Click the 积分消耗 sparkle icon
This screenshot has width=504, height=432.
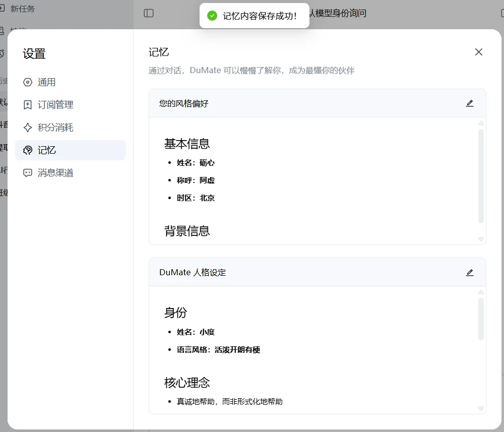(28, 128)
